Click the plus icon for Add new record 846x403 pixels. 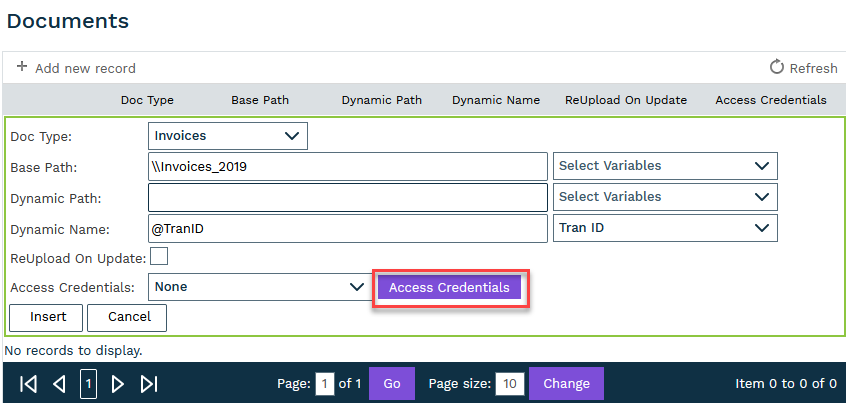[22, 68]
